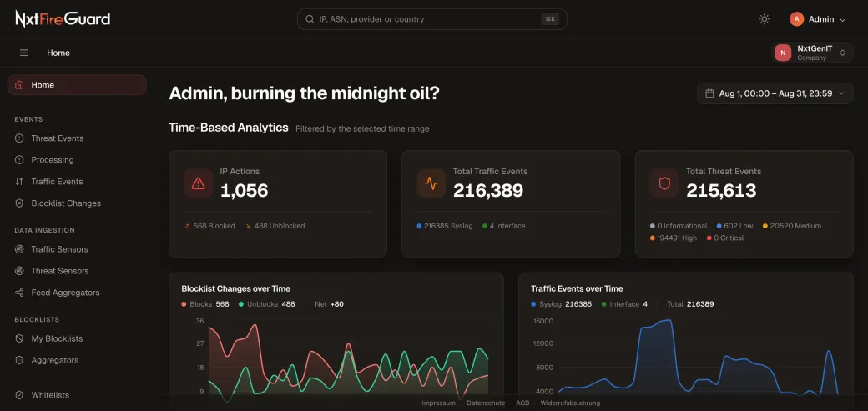The width and height of the screenshot is (868, 411).
Task: Click the 4 Interface stat in card
Action: (504, 226)
